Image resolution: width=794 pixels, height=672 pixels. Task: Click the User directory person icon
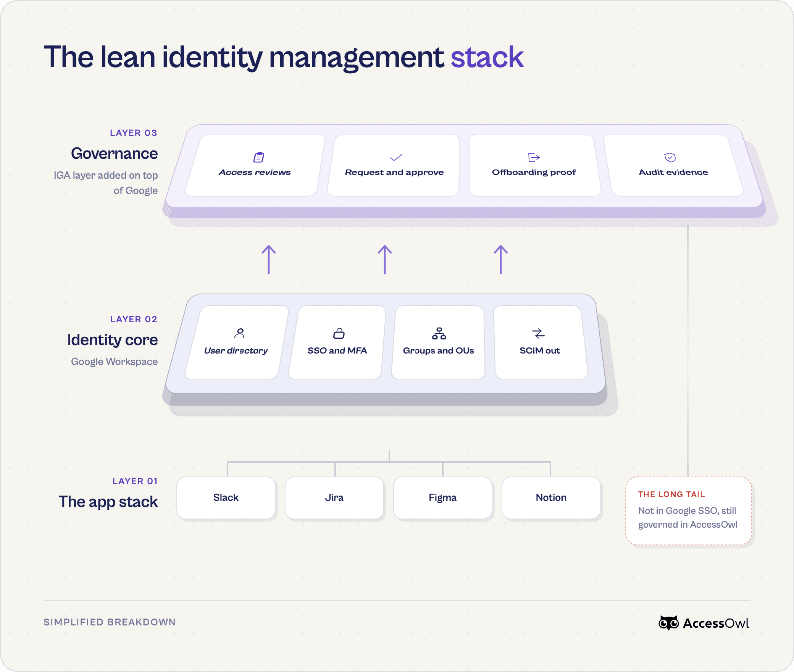239,333
